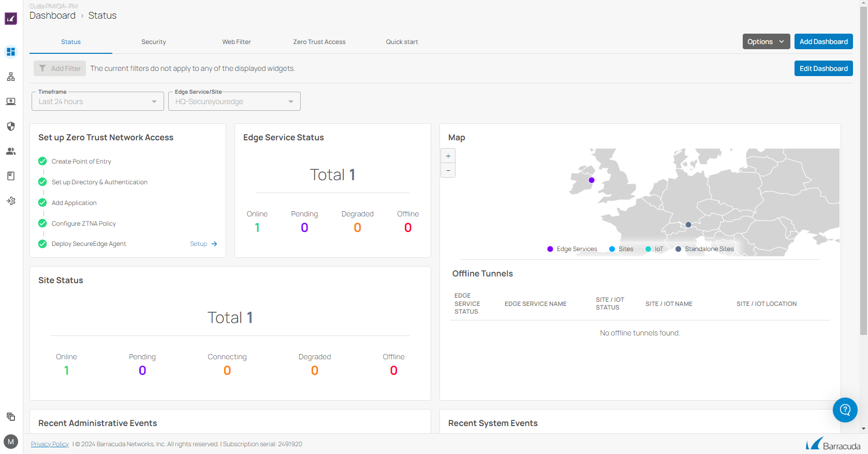Click the Configure ZTNA Policy step

(84, 224)
